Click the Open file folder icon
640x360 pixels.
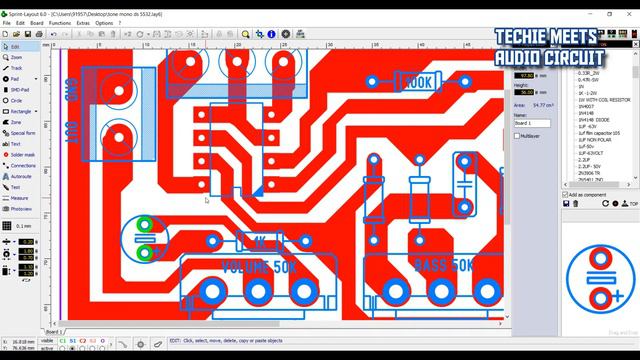(16, 34)
